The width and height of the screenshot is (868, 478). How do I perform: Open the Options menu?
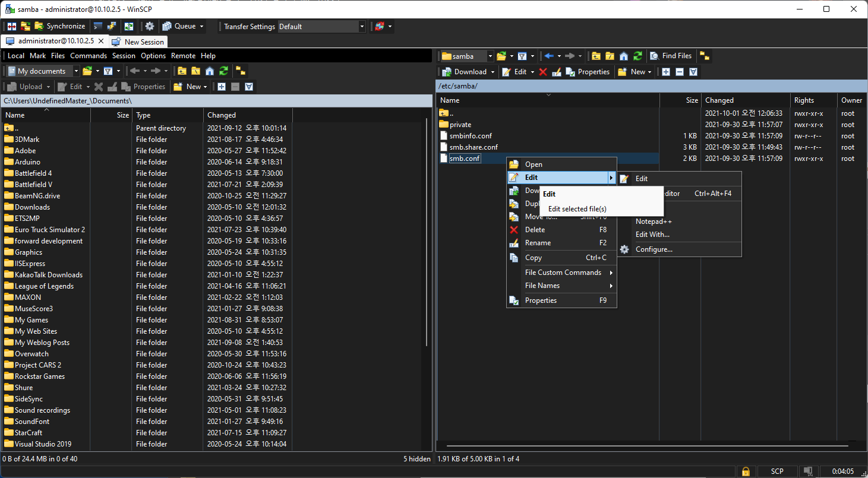tap(153, 55)
